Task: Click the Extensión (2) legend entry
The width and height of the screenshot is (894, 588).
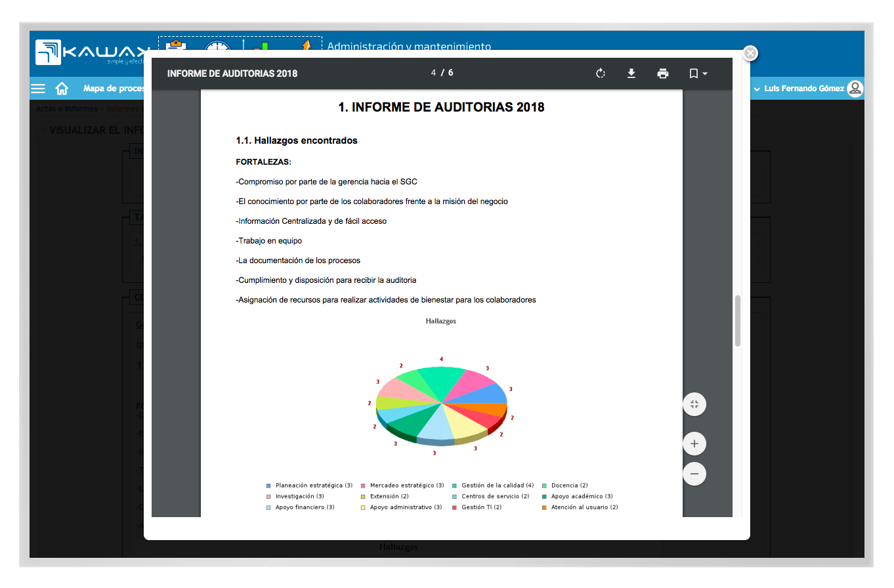Action: (x=385, y=496)
